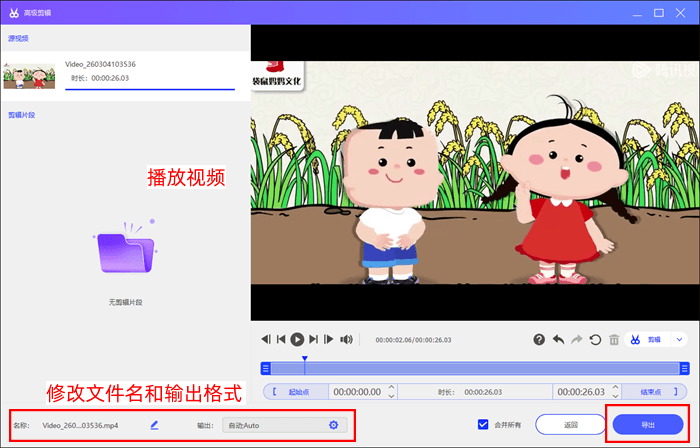Toggle the 合并所有 merge all checkbox
This screenshot has height=448, width=700.
(x=483, y=424)
